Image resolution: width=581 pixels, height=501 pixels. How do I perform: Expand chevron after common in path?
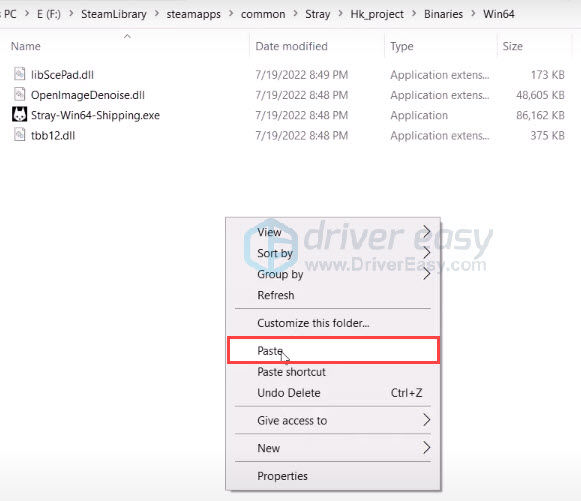295,14
